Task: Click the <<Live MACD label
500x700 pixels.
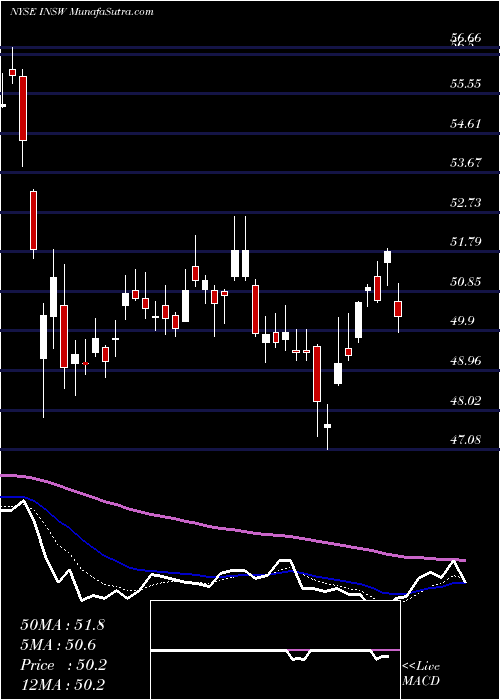Action: tap(421, 674)
